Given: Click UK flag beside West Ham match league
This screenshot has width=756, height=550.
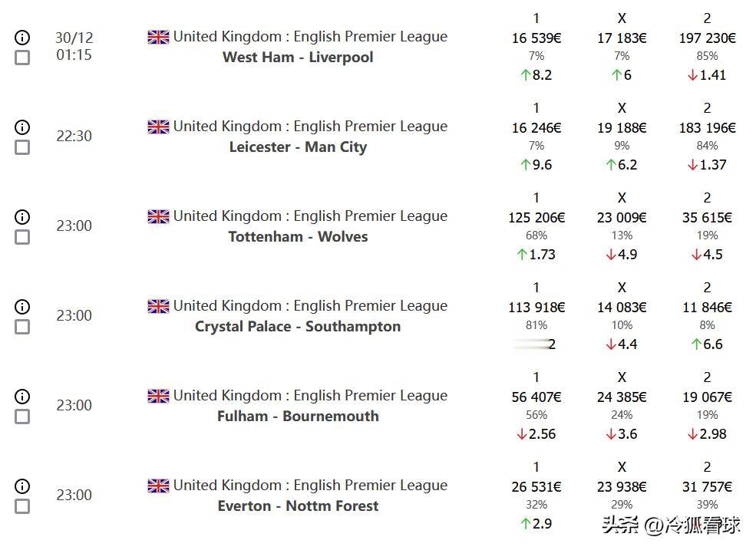Looking at the screenshot, I should pos(158,37).
